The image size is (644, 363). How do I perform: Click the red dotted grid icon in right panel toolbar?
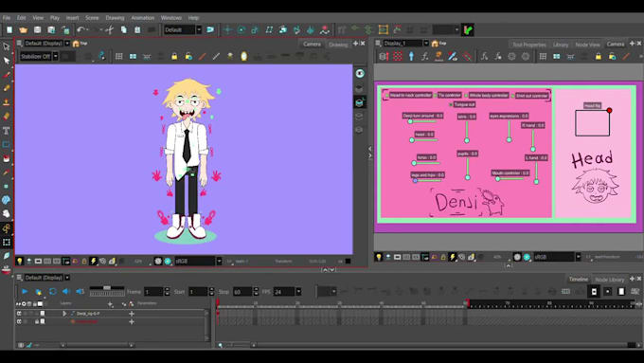[x=398, y=56]
